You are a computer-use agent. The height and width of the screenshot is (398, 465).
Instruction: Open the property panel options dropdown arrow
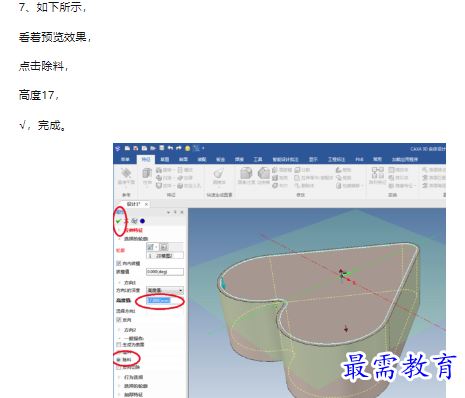tap(168, 212)
